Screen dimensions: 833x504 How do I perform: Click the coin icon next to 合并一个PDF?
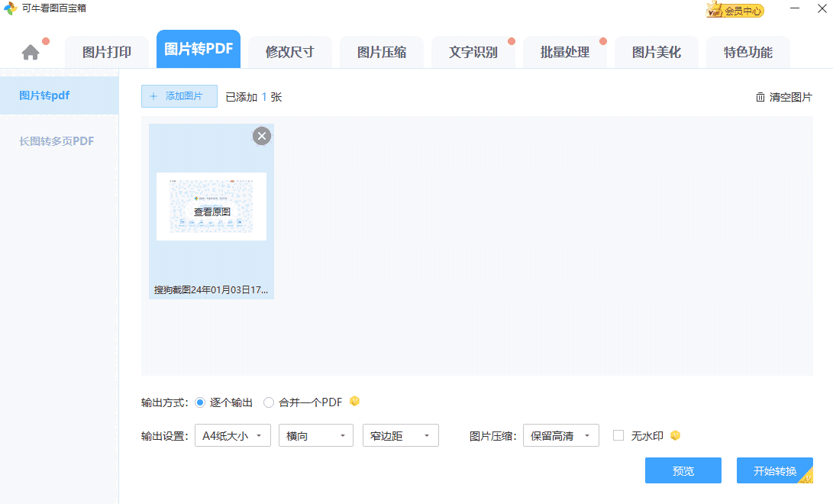tap(354, 402)
